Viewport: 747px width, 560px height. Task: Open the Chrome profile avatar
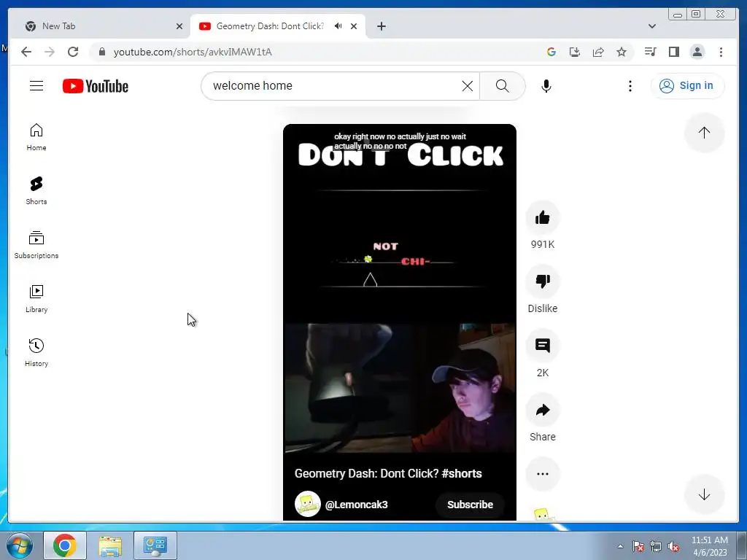(697, 52)
